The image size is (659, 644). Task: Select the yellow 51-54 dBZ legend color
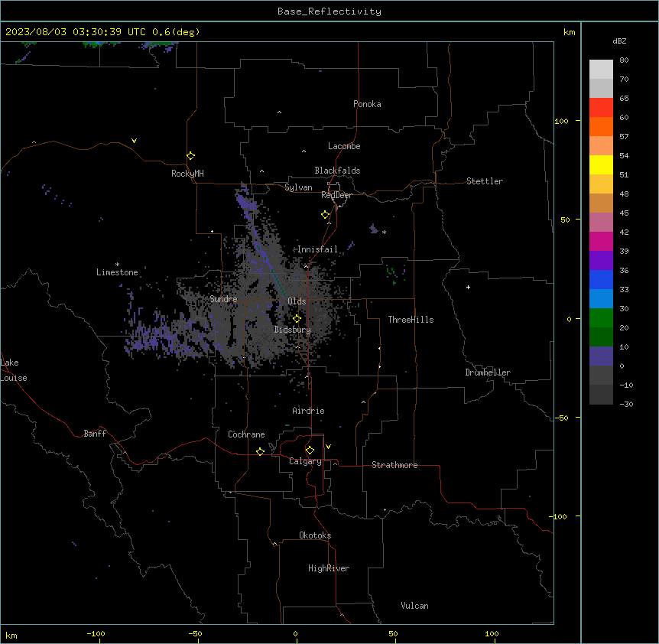click(601, 165)
